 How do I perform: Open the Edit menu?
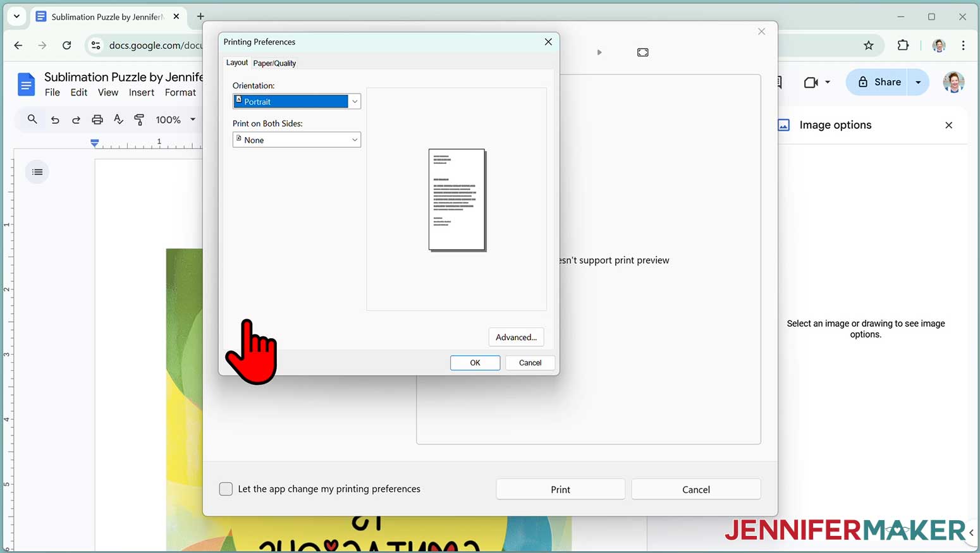click(79, 92)
